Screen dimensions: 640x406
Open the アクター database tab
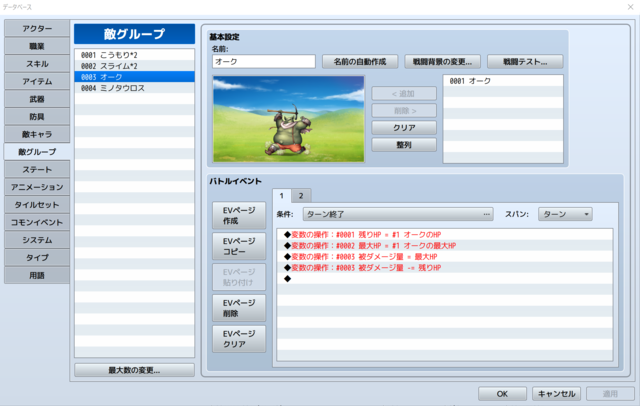[37, 29]
